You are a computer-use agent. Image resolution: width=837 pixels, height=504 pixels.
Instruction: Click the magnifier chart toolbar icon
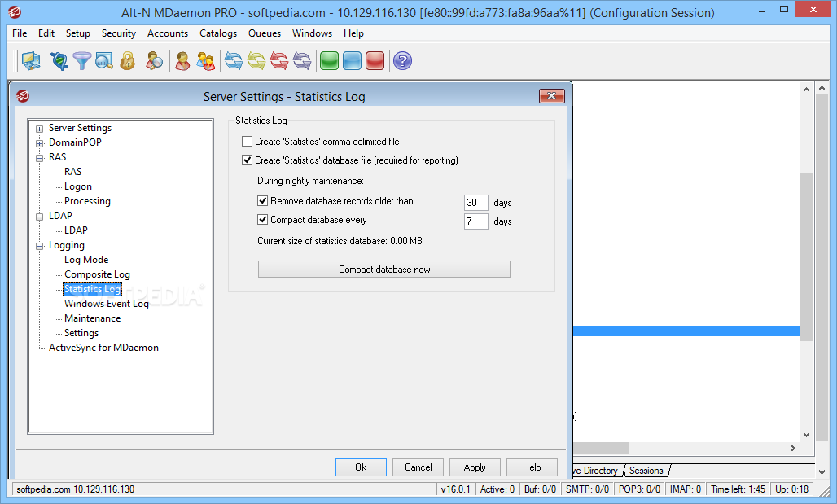(x=104, y=61)
